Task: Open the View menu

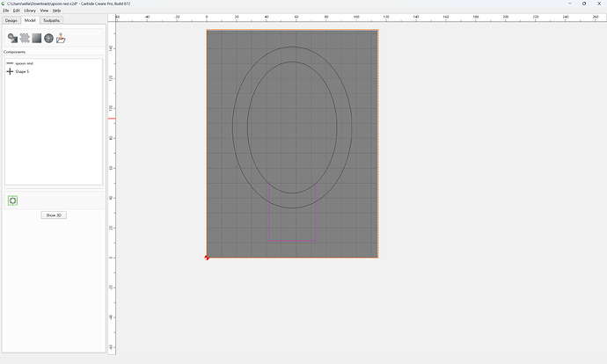Action: coord(44,11)
